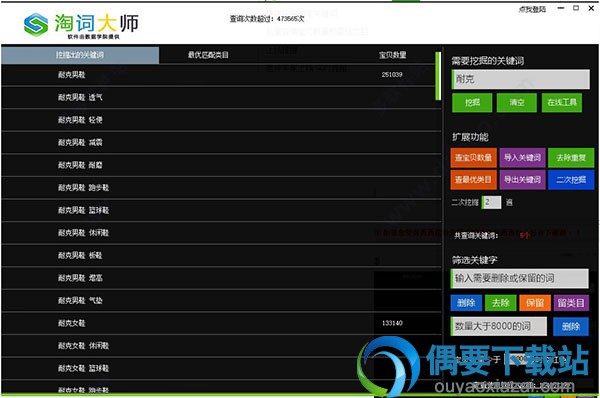Minimize the 淘词大师 window
This screenshot has width=600, height=398.
tap(561, 8)
